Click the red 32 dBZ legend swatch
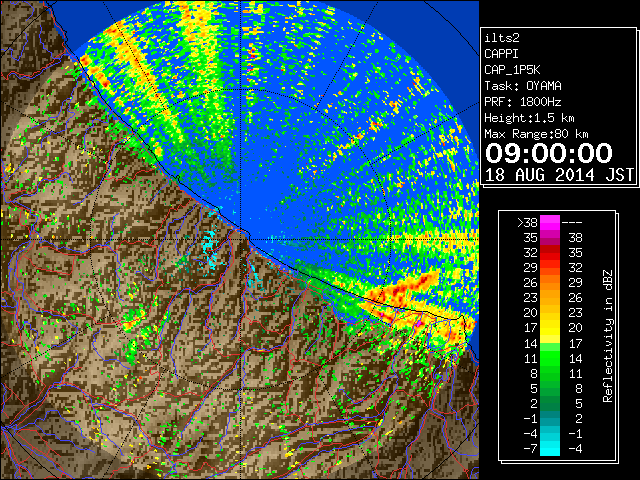640x480 pixels. [x=550, y=253]
